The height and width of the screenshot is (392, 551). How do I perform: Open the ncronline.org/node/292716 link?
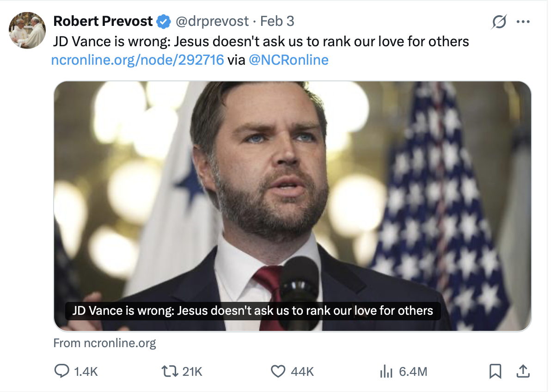[x=138, y=60]
